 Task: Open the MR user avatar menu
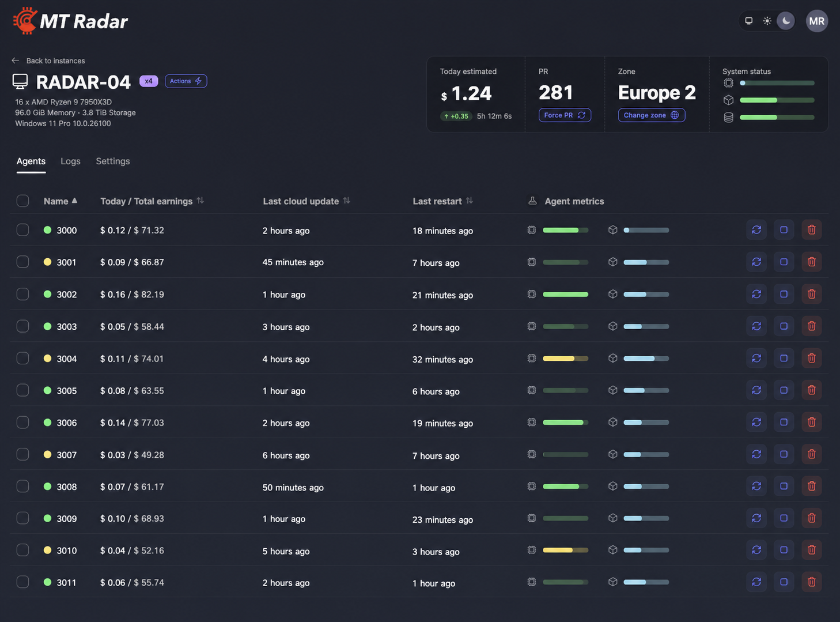tap(817, 21)
